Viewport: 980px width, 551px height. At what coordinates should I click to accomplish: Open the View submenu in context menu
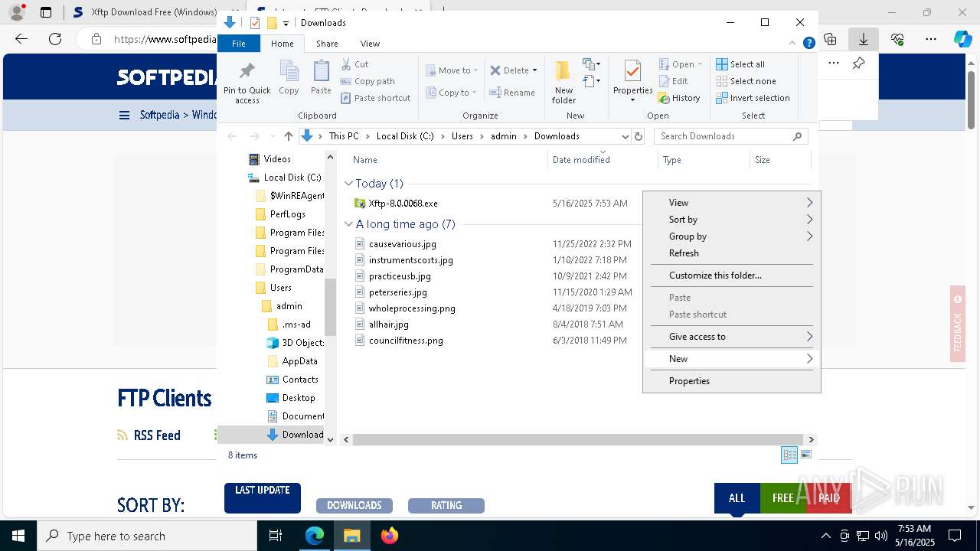[731, 203]
